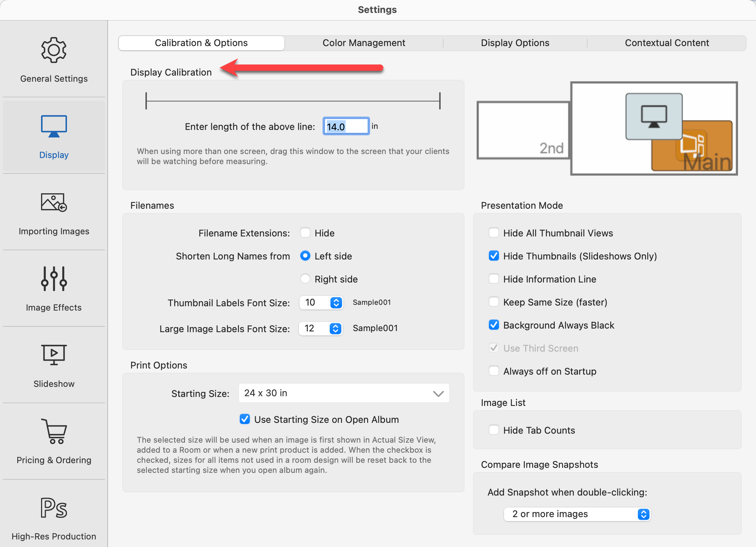Click the 2nd screen preview box
Screen dimensions: 756x547
523,130
